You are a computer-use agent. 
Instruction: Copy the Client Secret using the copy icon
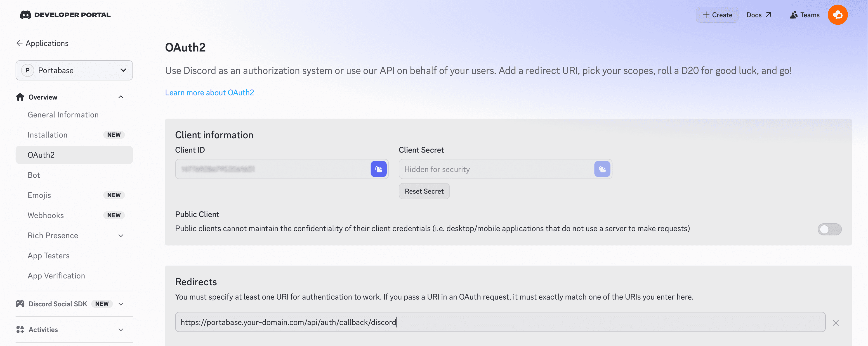point(602,169)
